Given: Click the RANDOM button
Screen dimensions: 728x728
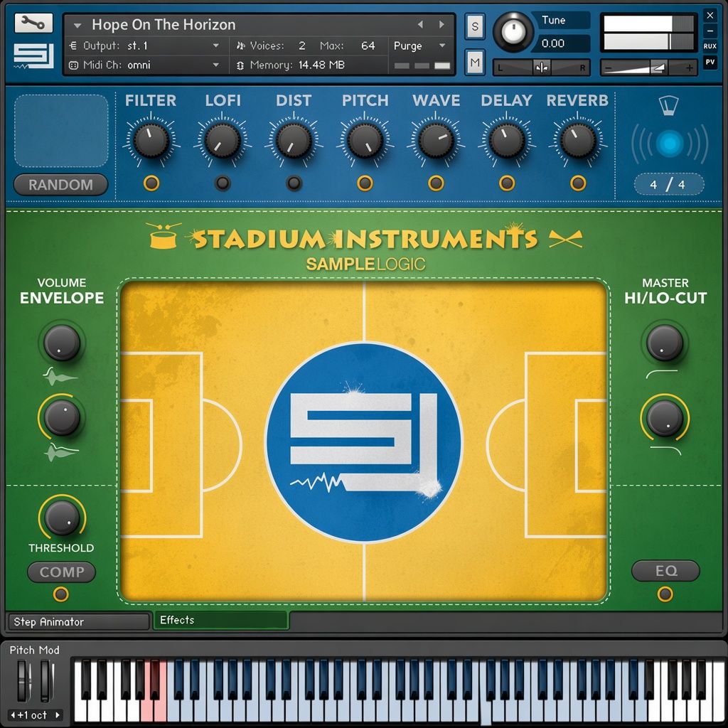Looking at the screenshot, I should (61, 185).
